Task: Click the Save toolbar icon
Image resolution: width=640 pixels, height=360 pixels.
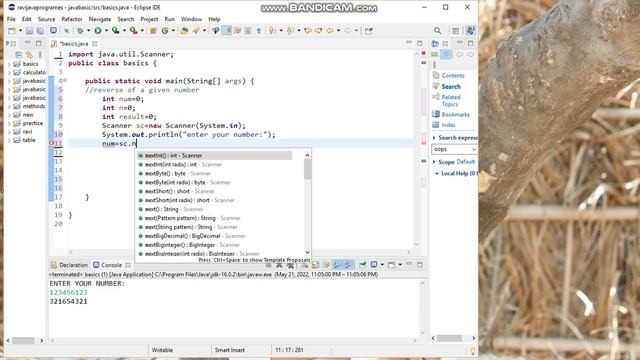Action: 29,31
